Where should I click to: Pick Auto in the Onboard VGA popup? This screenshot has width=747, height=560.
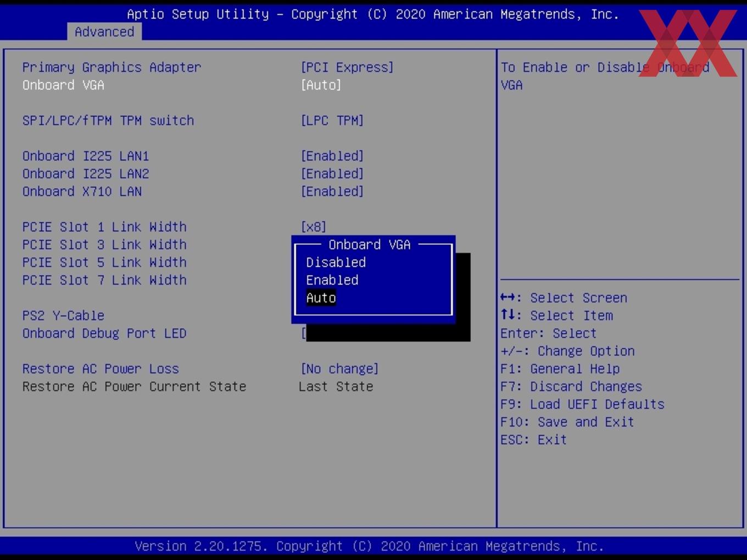(321, 298)
